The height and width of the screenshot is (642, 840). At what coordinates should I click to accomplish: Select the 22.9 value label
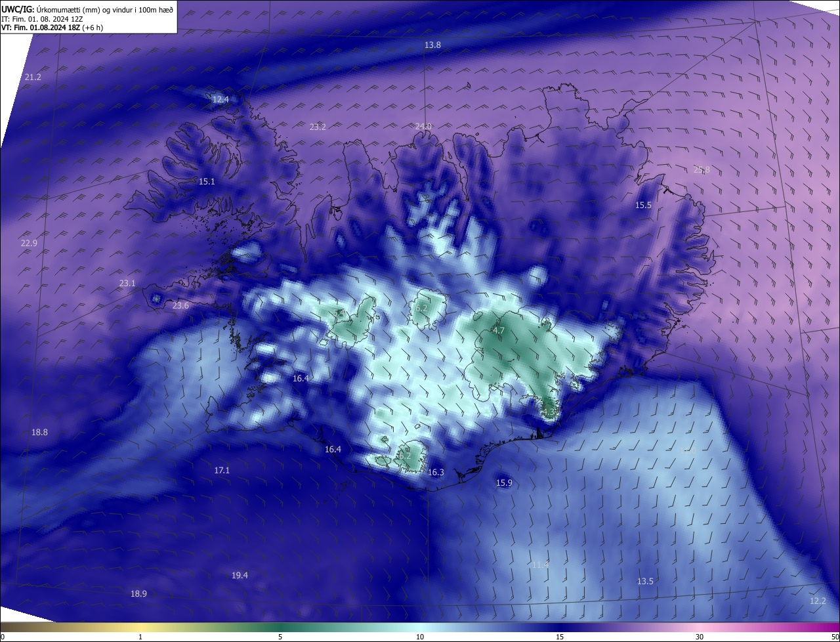(29, 244)
